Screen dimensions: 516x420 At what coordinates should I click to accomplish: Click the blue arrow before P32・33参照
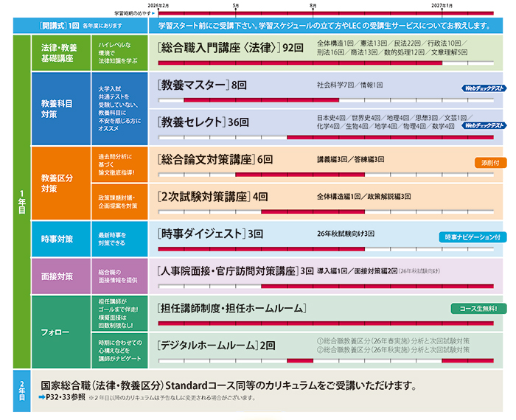tap(42, 398)
